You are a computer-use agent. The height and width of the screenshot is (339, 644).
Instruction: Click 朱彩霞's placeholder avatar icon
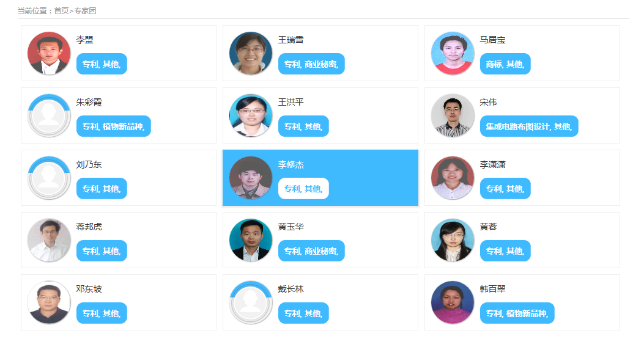49,116
